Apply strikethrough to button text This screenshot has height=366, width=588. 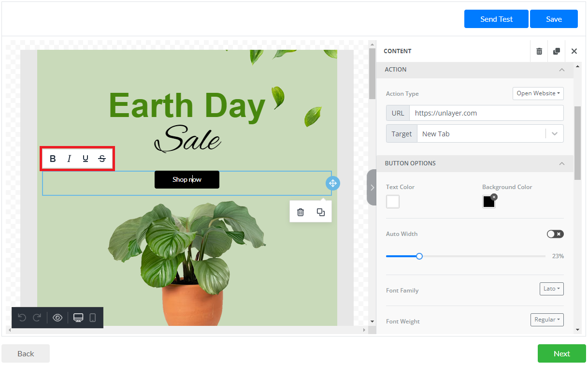pyautogui.click(x=102, y=159)
